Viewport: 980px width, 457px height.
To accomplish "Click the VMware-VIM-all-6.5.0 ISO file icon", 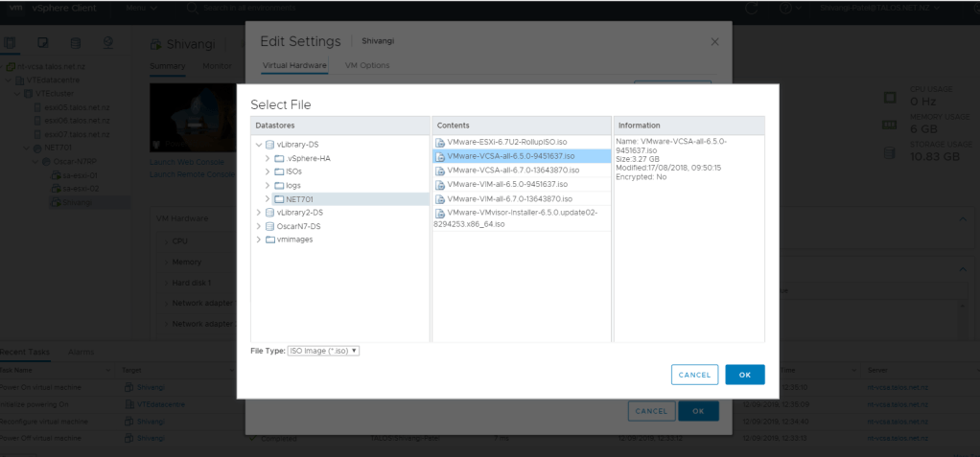I will 440,184.
